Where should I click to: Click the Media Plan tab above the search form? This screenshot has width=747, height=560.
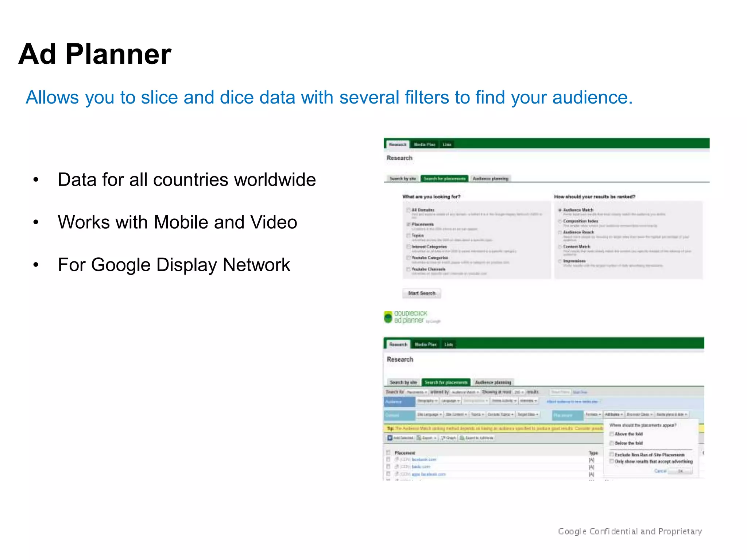425,144
